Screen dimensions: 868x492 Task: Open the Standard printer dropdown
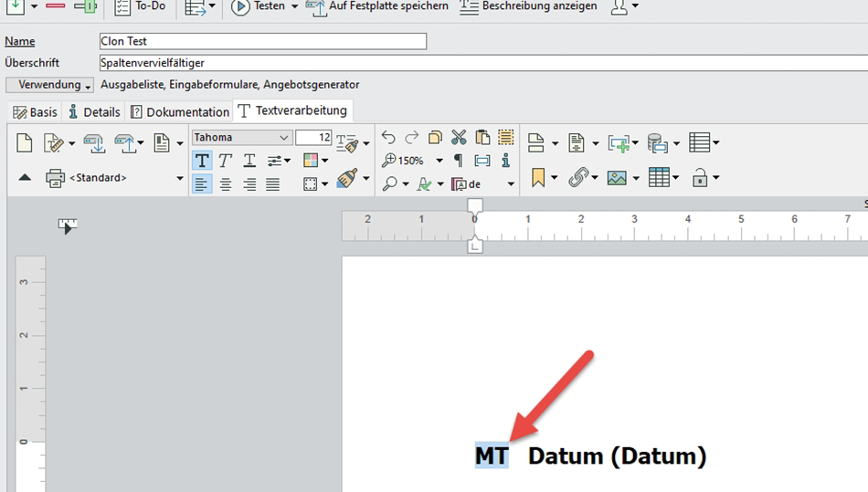click(180, 178)
